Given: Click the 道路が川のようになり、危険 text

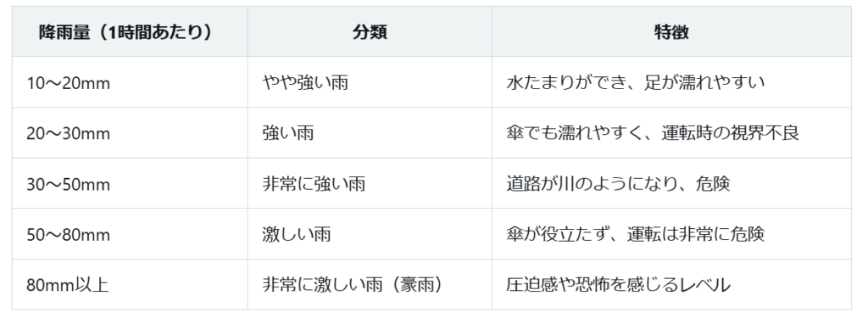Looking at the screenshot, I should pos(618,183).
